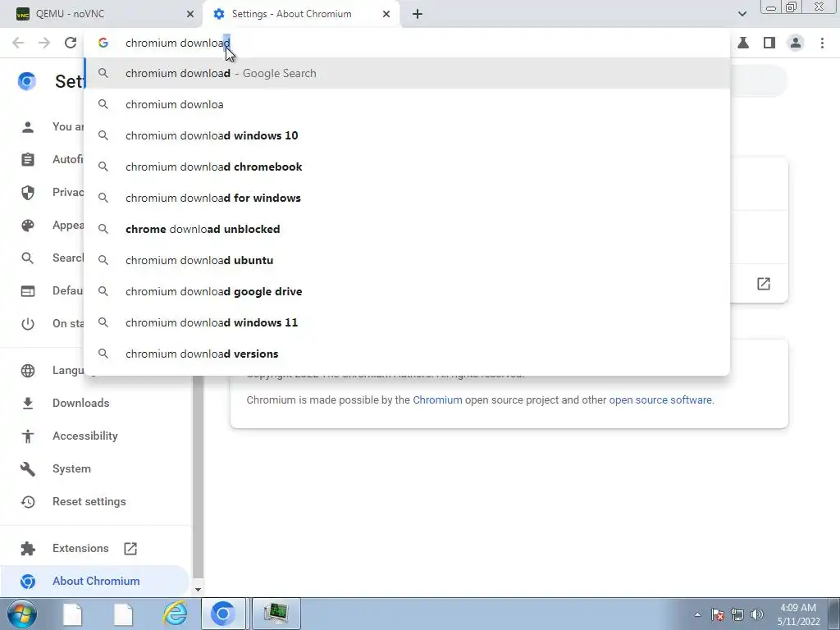Screen dimensions: 840x630
Task: Click the volume speaker tray icon
Action: tap(756, 614)
